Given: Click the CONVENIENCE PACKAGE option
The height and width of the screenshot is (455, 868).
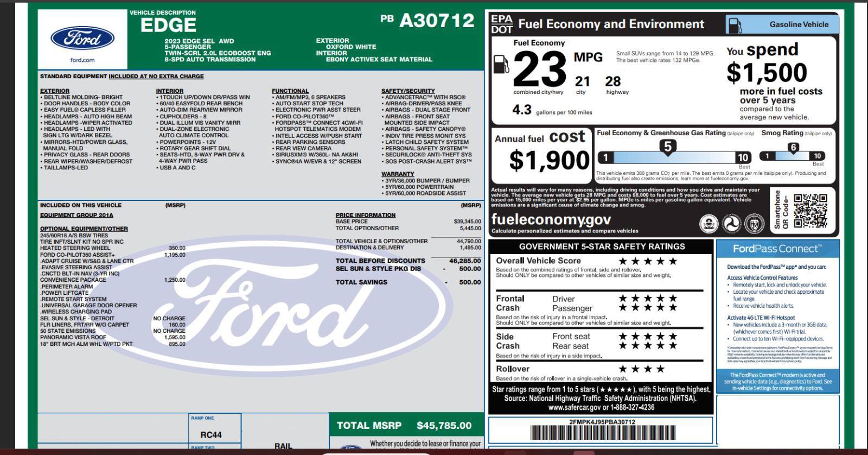Looking at the screenshot, I should tap(73, 280).
